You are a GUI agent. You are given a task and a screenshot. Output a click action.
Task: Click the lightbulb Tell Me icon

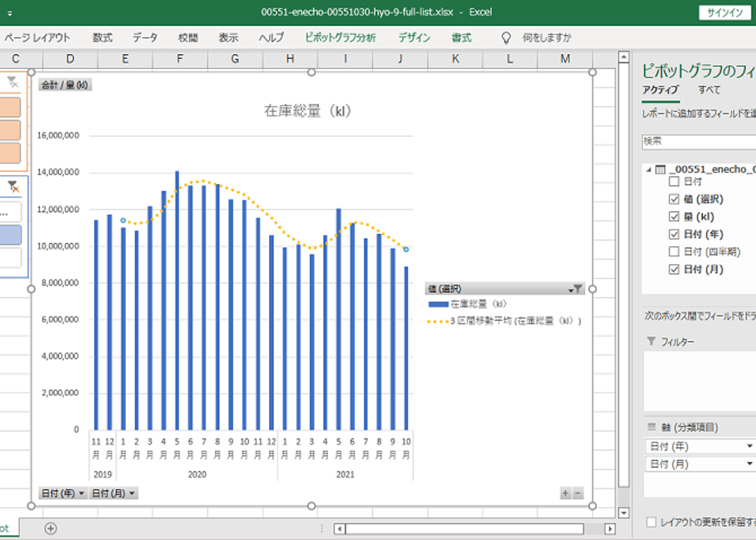tap(506, 38)
